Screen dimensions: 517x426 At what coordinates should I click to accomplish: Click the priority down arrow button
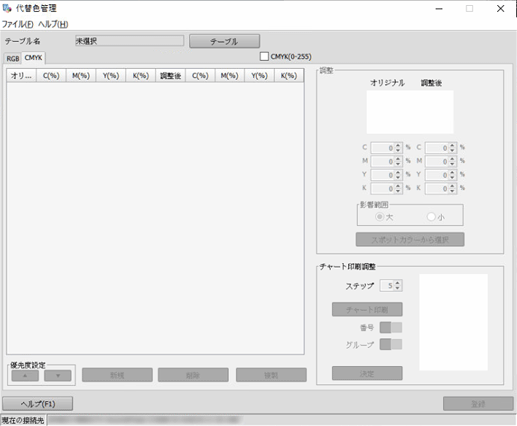click(58, 376)
